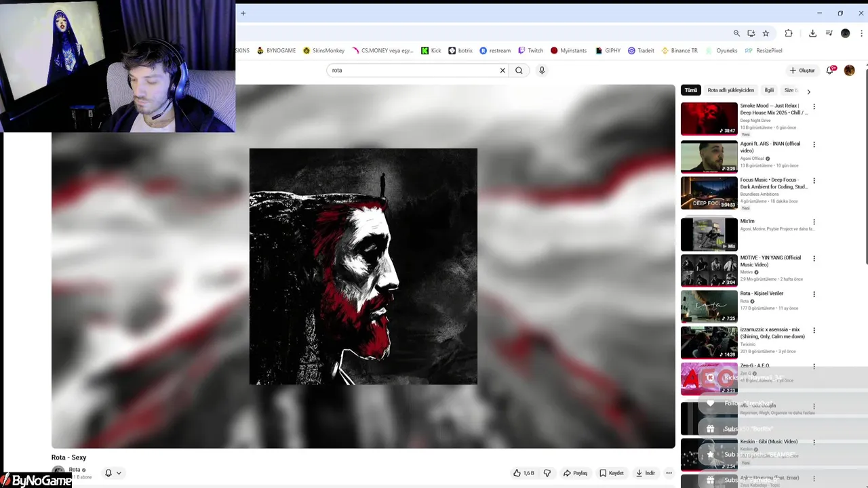Select the partially visible 'Size ö...' chip

click(791, 90)
